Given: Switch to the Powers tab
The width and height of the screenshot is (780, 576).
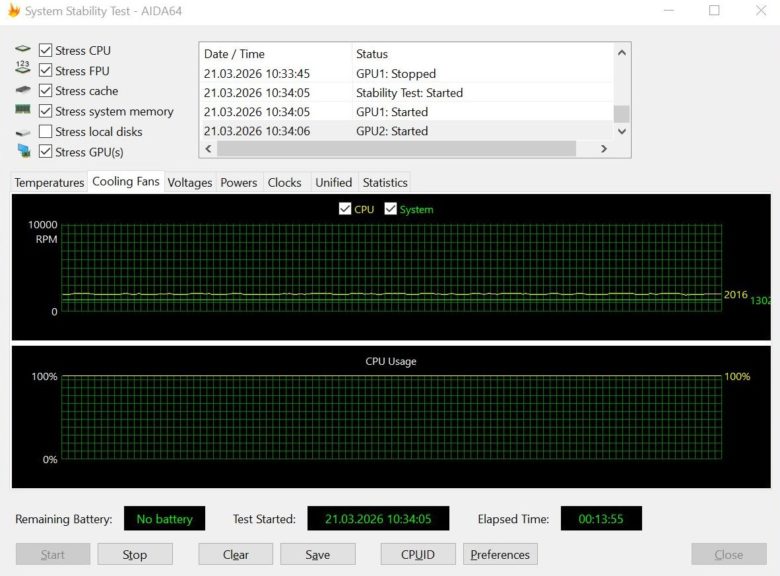Looking at the screenshot, I should pos(239,183).
